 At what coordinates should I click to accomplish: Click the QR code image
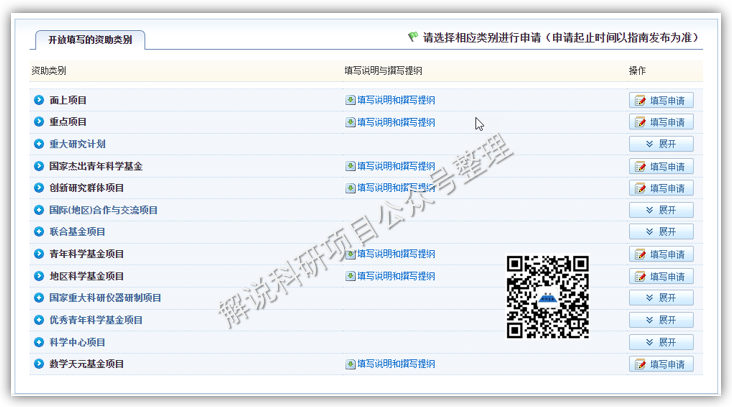(x=547, y=296)
